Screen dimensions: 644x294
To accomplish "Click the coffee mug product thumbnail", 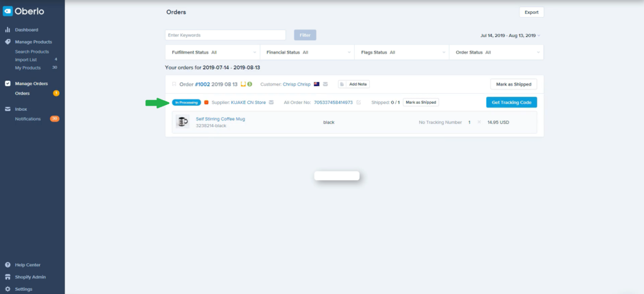I will click(182, 122).
